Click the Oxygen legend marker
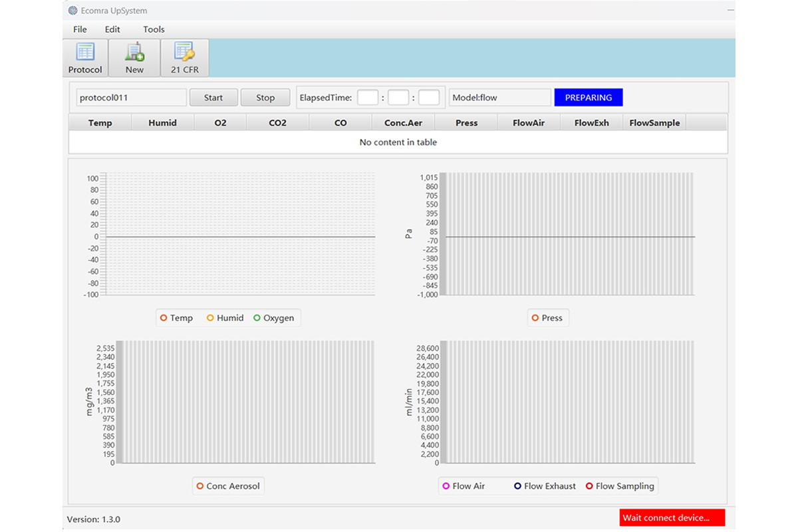The image size is (798, 532). click(257, 318)
